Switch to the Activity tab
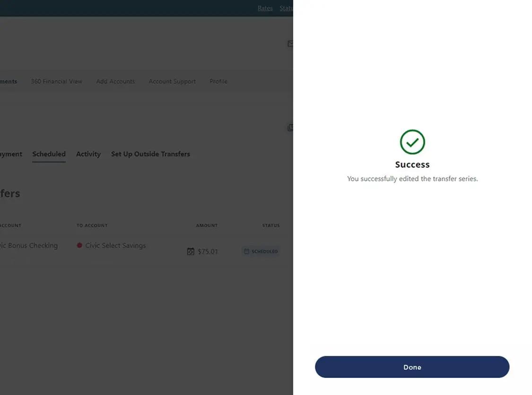This screenshot has height=395, width=532. (88, 154)
